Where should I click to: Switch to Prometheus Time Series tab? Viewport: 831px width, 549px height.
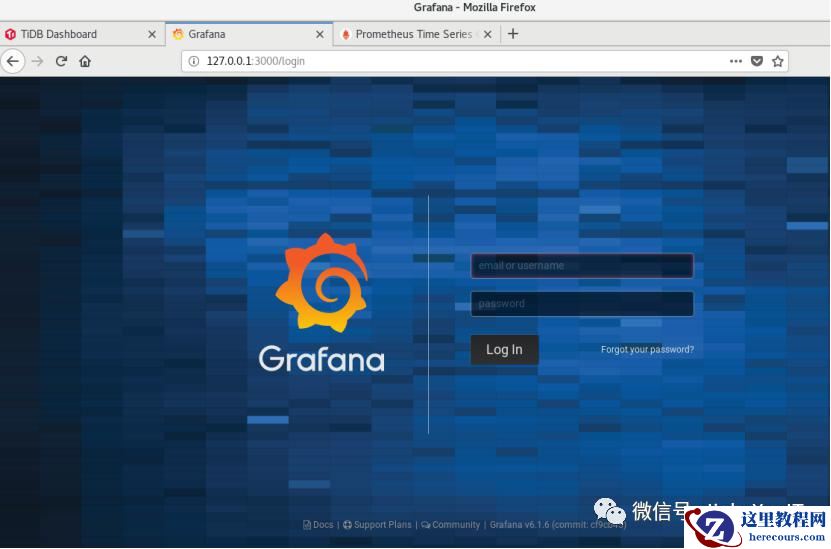coord(416,34)
